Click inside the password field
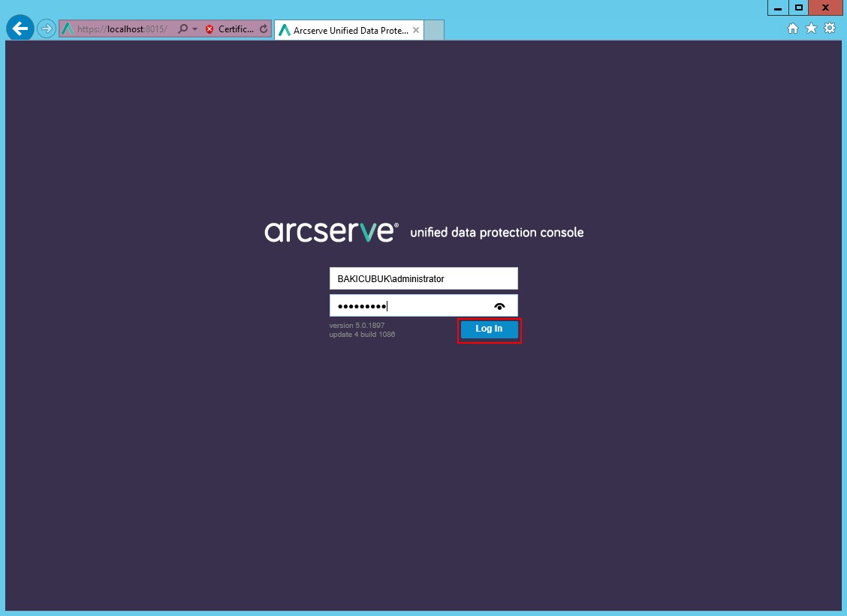Viewport: 847px width, 616px height. [x=409, y=306]
